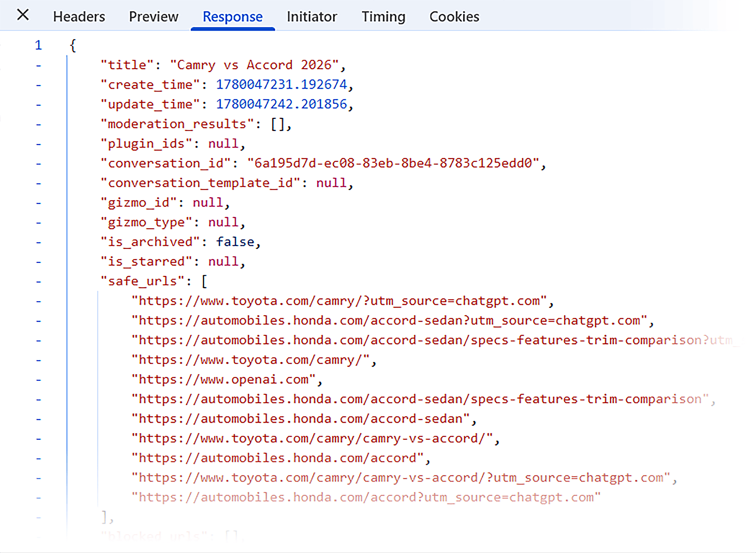Click the "safe_urls" key
The width and height of the screenshot is (756, 553).
142,281
